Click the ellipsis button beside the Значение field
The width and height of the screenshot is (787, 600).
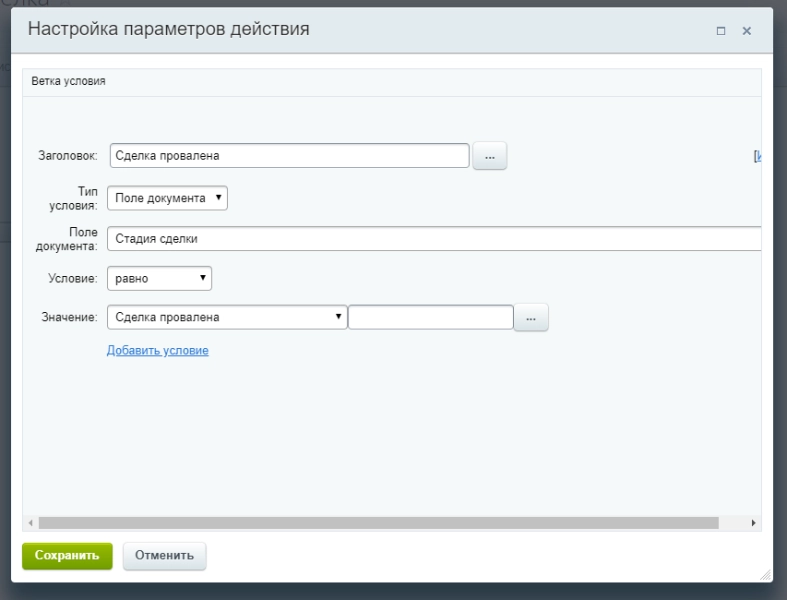pos(531,318)
